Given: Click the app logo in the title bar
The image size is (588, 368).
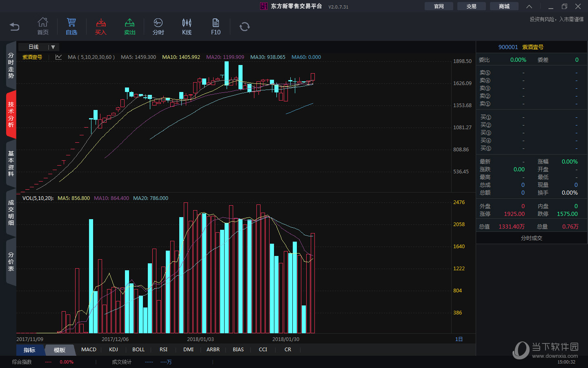Looking at the screenshot, I should coord(264,6).
